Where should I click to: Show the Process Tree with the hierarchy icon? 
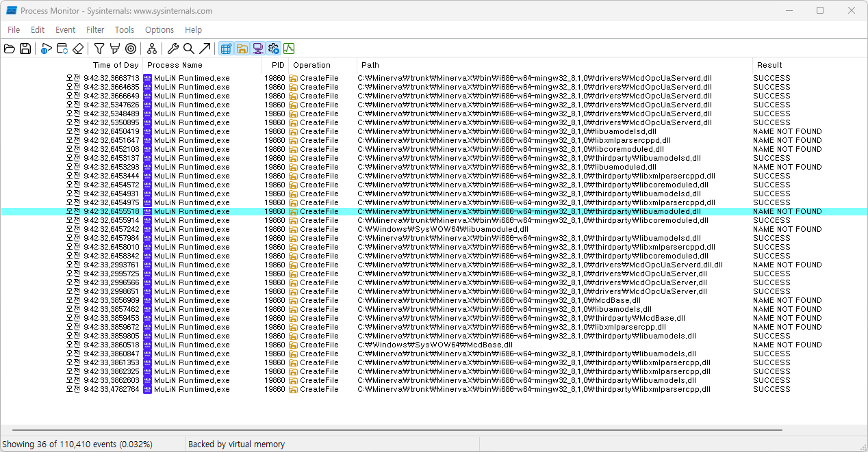(152, 49)
